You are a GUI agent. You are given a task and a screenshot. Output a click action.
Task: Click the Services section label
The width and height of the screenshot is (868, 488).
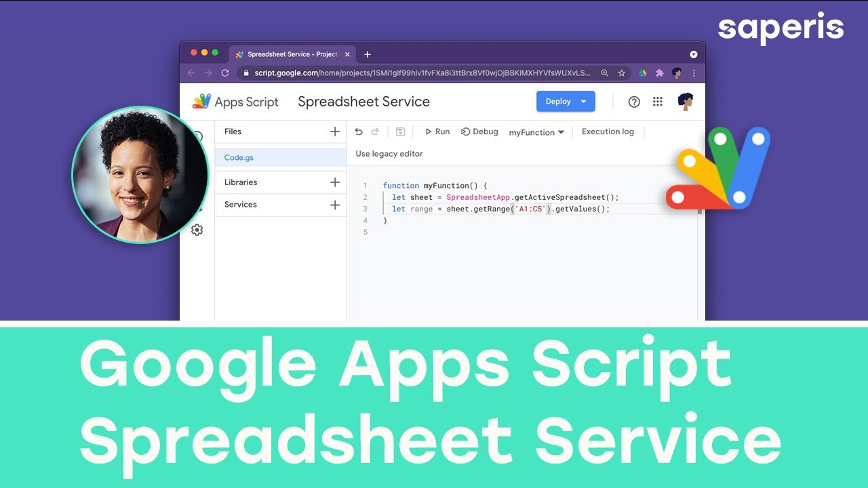(241, 205)
